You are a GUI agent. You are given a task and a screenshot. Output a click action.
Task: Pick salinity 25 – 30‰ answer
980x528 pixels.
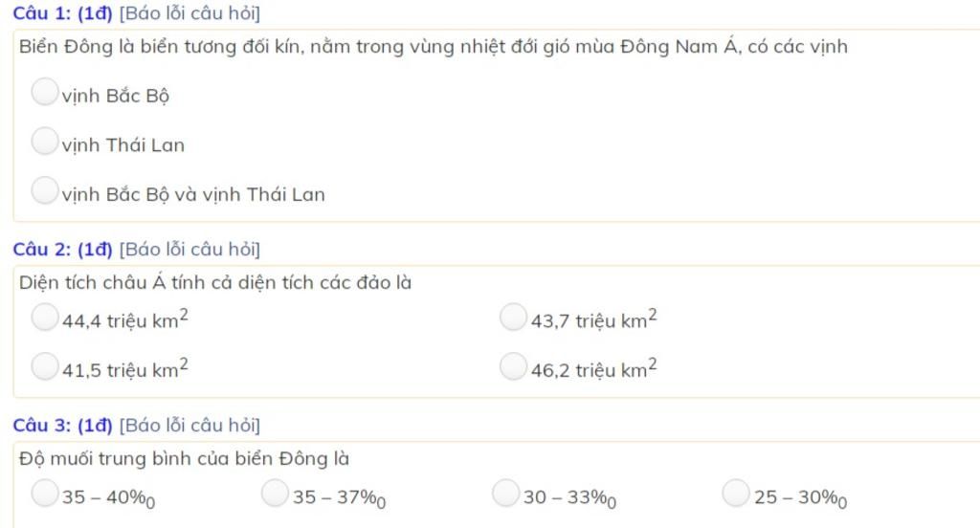coord(736,493)
